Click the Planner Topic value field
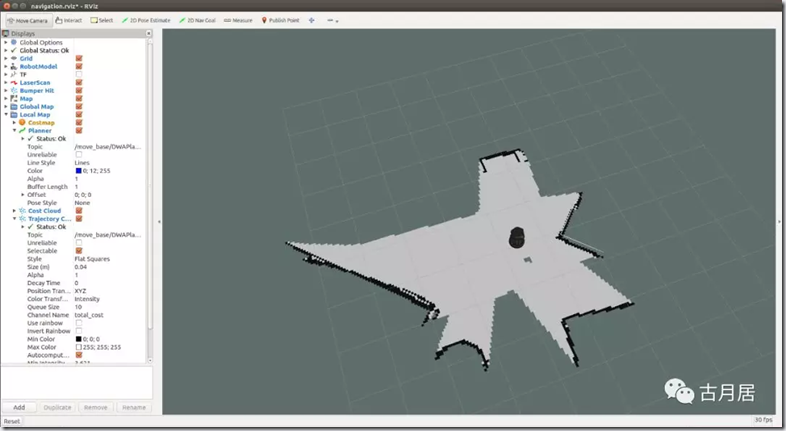The image size is (786, 431). (x=110, y=146)
